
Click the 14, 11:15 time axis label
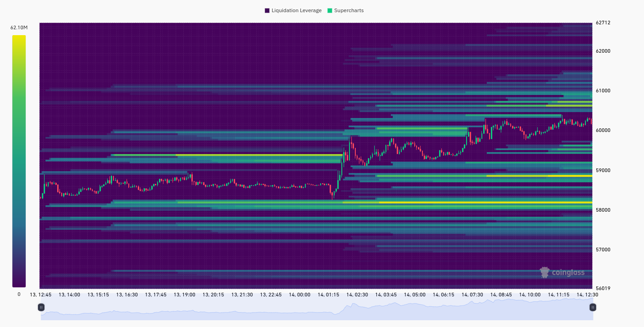click(x=559, y=295)
